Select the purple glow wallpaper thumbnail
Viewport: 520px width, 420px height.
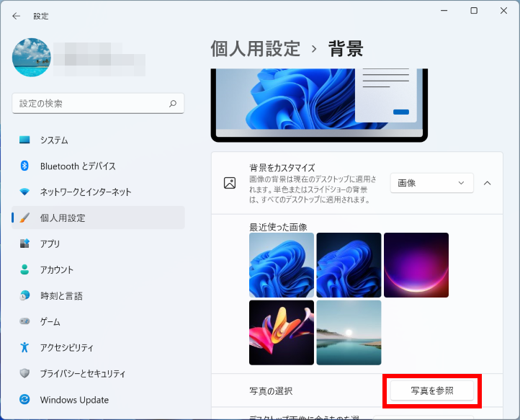click(416, 265)
